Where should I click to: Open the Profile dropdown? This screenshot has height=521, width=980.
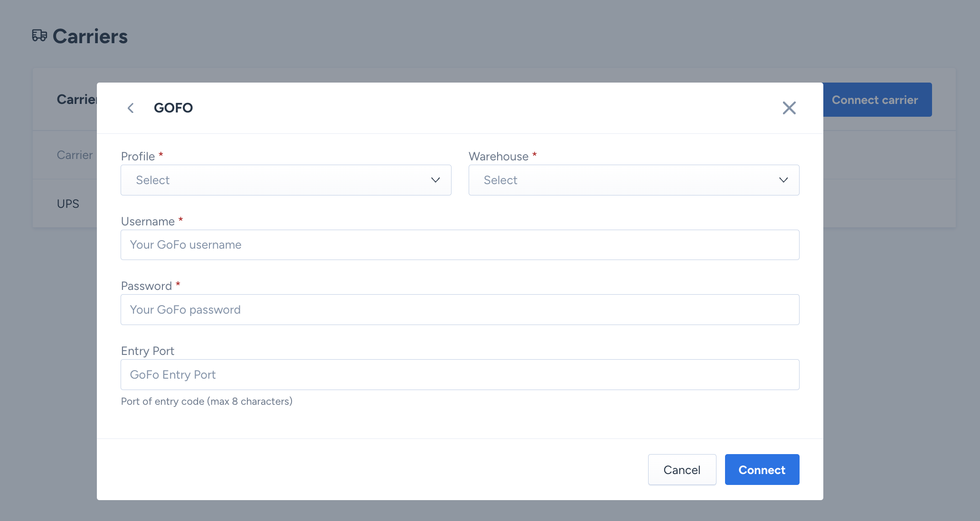[286, 180]
